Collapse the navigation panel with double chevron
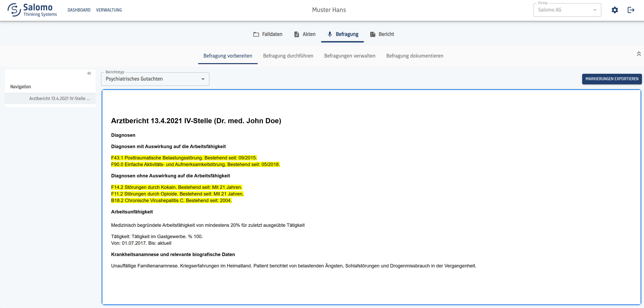This screenshot has width=644, height=308. [89, 73]
